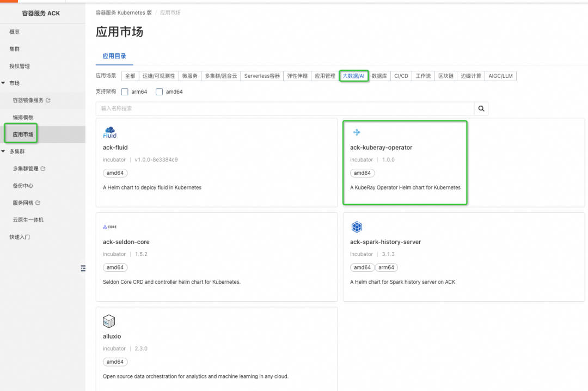588x391 pixels.
Task: Click amd64 tag on alluxio card
Action: 115,362
